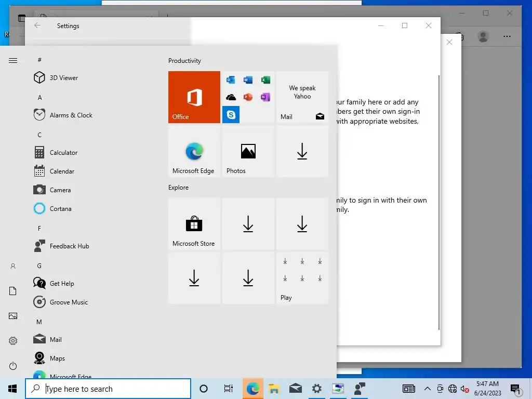The height and width of the screenshot is (399, 532).
Task: Open the Maps app
Action: (x=90, y=358)
